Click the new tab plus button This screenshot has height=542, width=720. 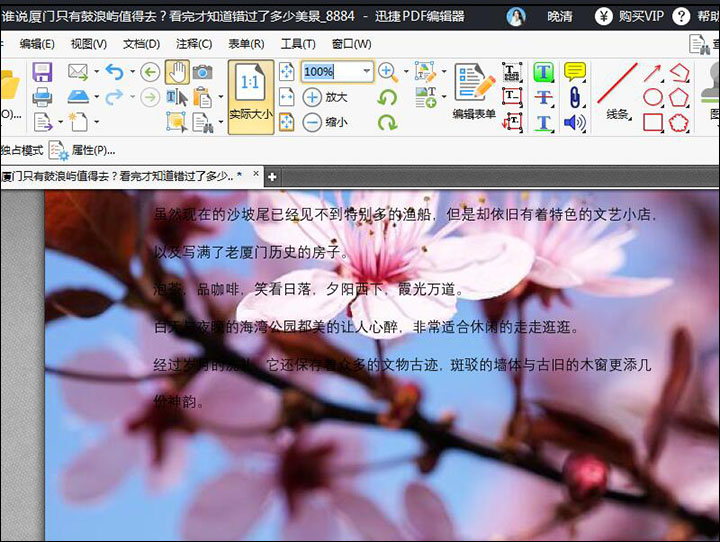pos(272,176)
